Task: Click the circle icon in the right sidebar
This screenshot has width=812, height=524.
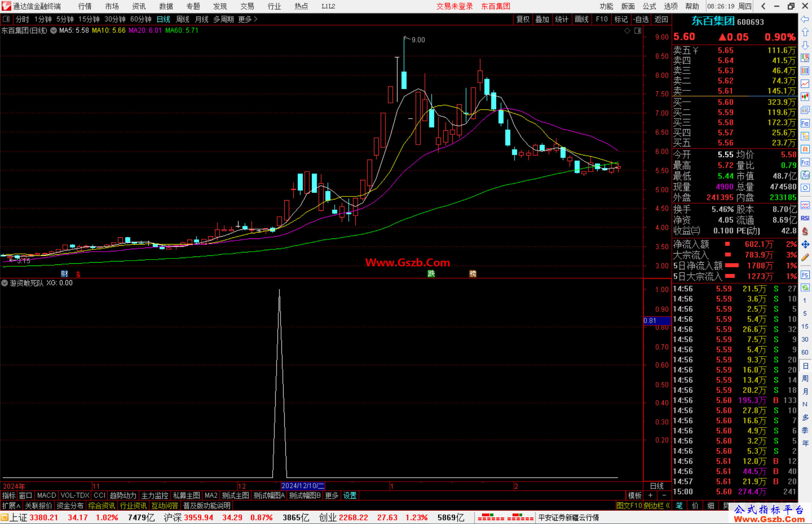Action: click(805, 188)
